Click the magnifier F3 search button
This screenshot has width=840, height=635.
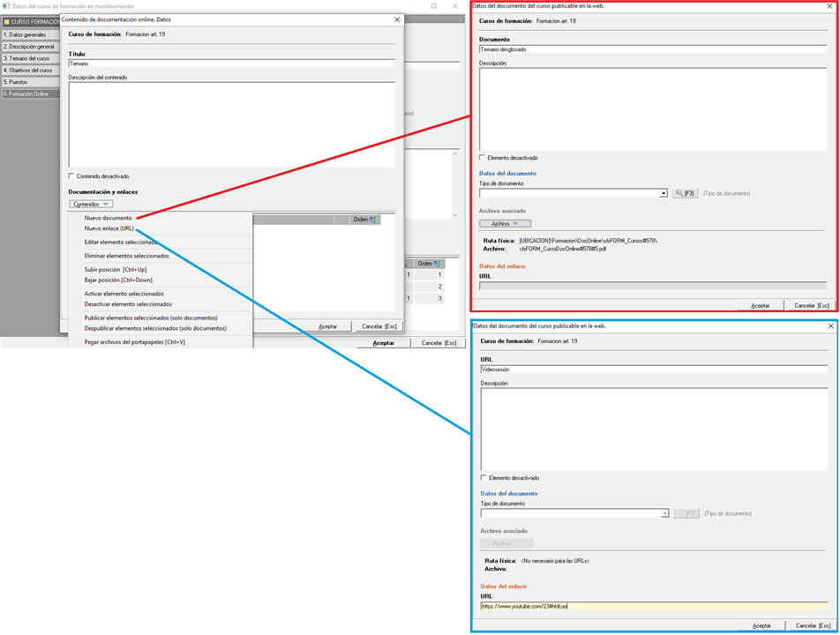pyautogui.click(x=685, y=193)
